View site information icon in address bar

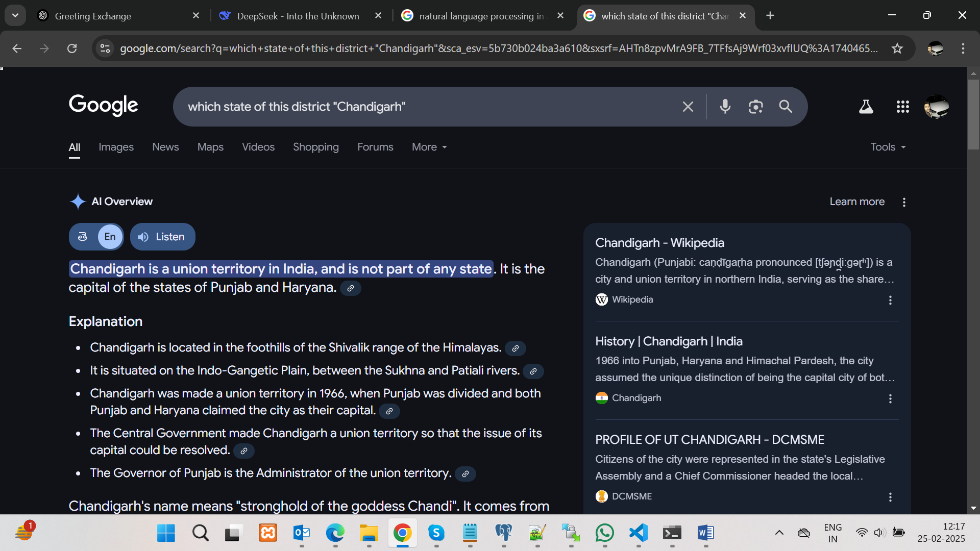coord(105,48)
